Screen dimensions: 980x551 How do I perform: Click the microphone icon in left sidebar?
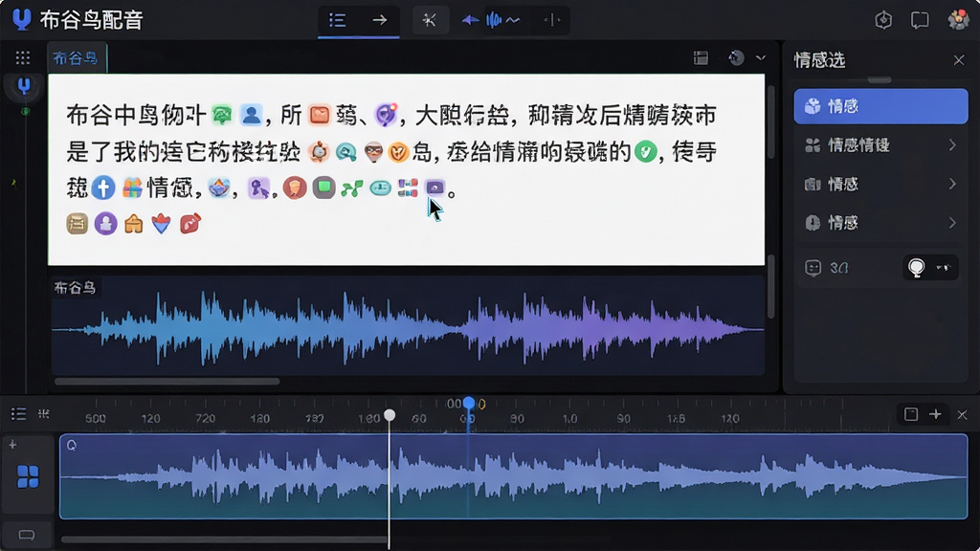24,85
